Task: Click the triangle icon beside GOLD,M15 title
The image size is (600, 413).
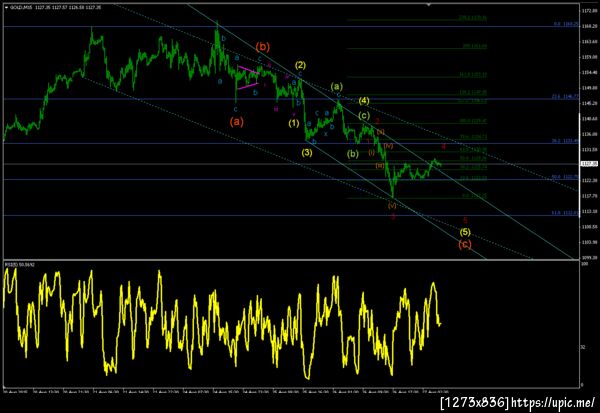Action: (6, 7)
